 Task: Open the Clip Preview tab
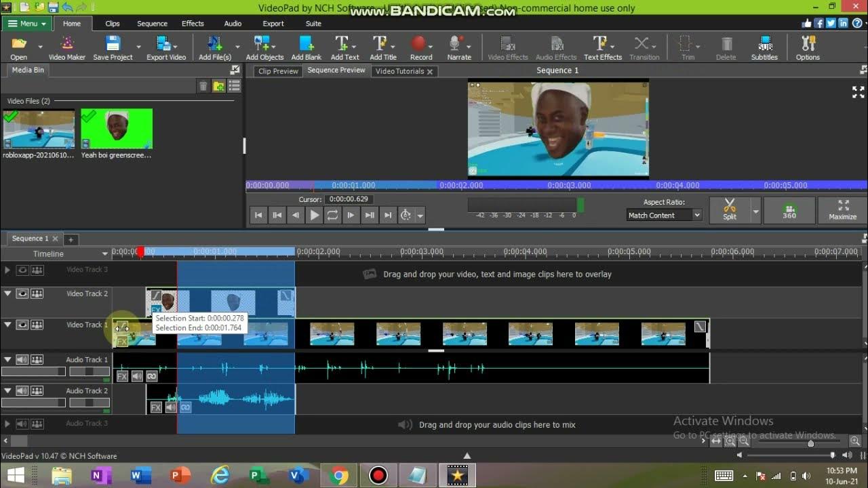pyautogui.click(x=278, y=70)
